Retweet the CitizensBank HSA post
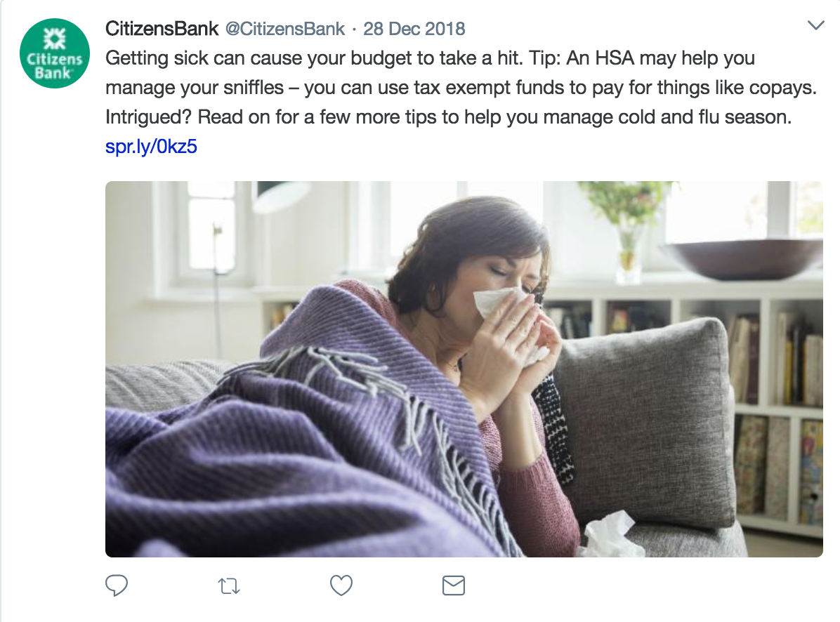 coord(229,586)
